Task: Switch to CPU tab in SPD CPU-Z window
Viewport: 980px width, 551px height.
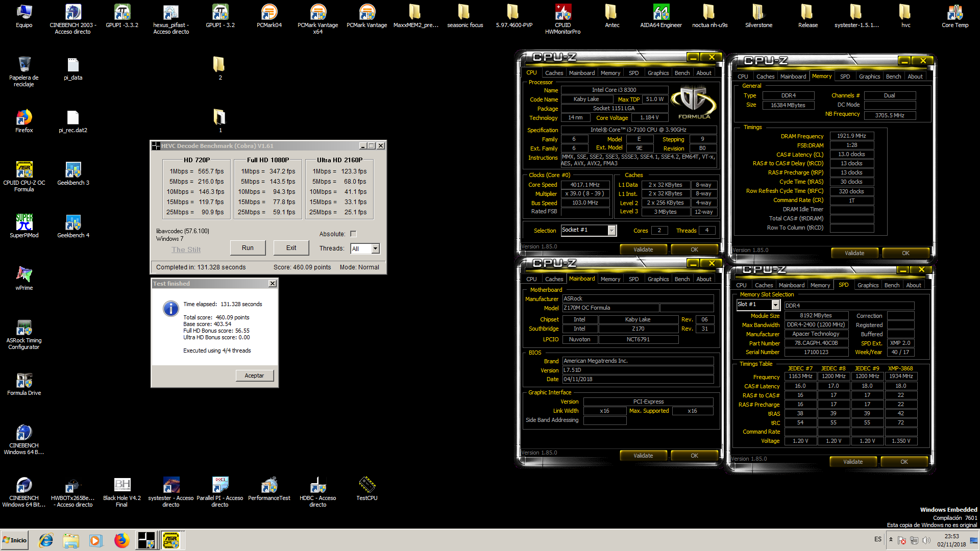Action: pos(741,285)
